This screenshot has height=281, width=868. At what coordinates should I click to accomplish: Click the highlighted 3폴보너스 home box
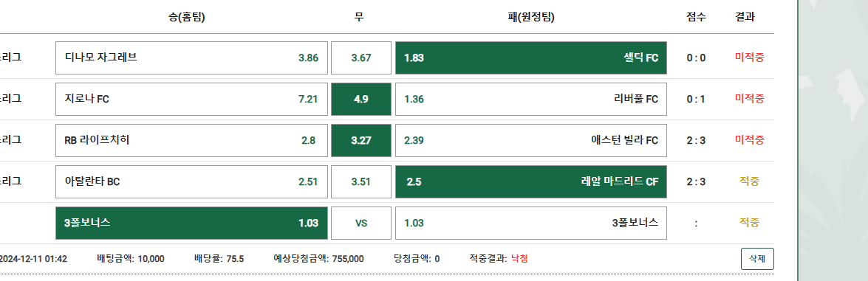(191, 223)
